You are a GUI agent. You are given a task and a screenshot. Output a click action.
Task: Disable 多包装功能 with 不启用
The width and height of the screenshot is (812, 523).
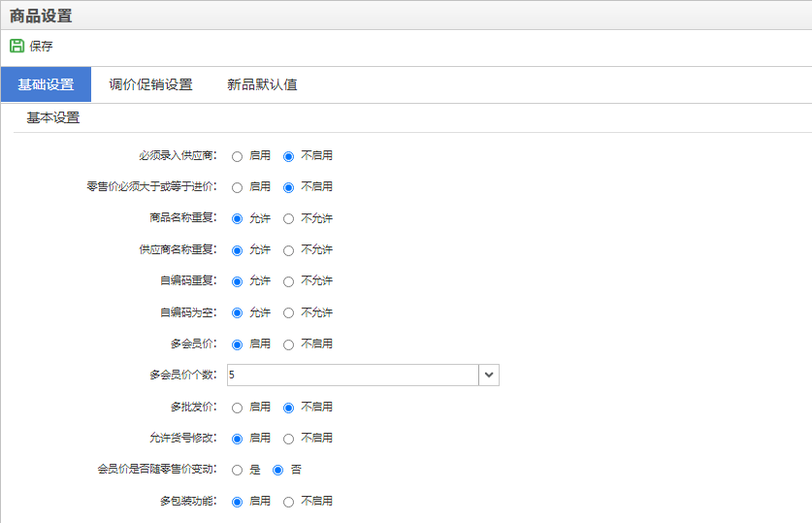[288, 502]
